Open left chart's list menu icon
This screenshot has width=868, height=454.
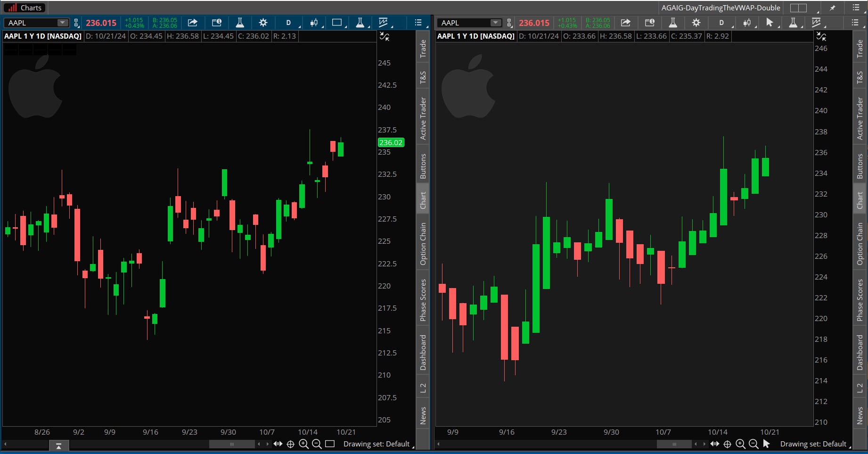pos(418,23)
